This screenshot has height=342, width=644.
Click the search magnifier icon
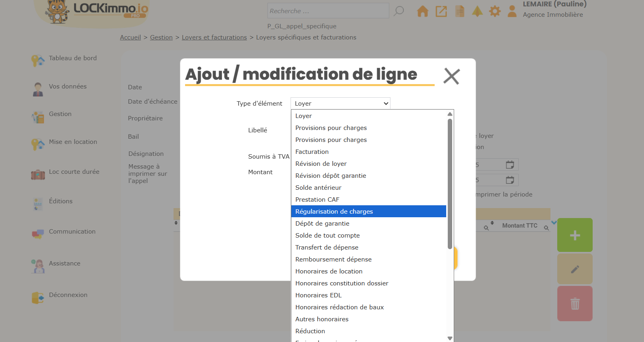click(398, 11)
